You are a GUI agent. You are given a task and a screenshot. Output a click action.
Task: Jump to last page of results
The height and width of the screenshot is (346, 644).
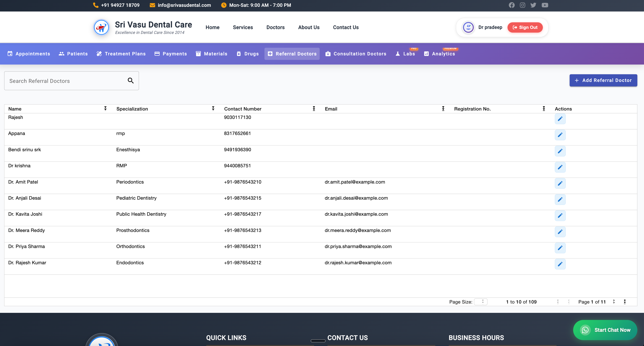625,302
